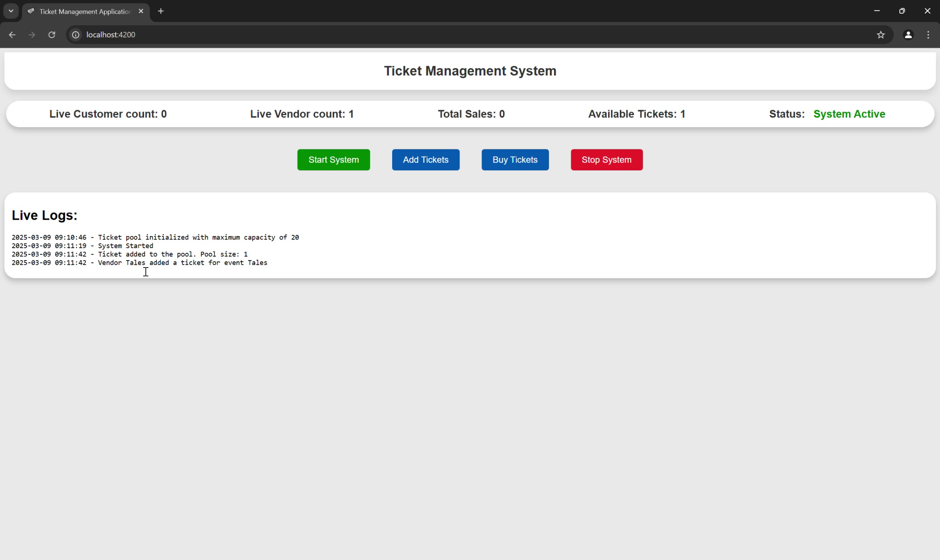Image resolution: width=940 pixels, height=560 pixels.
Task: Click the Live Logs: heading
Action: pos(44,215)
